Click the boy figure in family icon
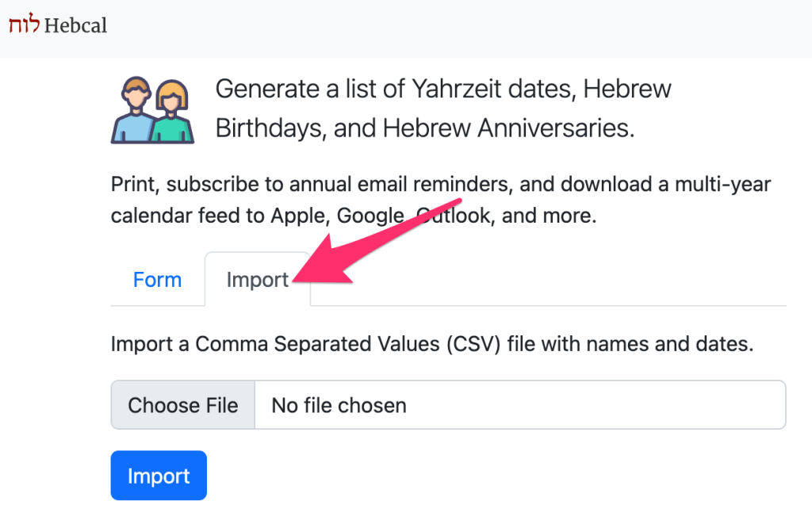Screen dimensions: 812x520 (132, 111)
